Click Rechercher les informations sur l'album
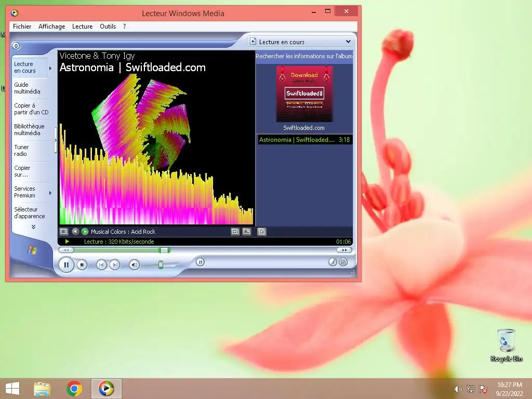Image resolution: width=532 pixels, height=399 pixels. [304, 56]
